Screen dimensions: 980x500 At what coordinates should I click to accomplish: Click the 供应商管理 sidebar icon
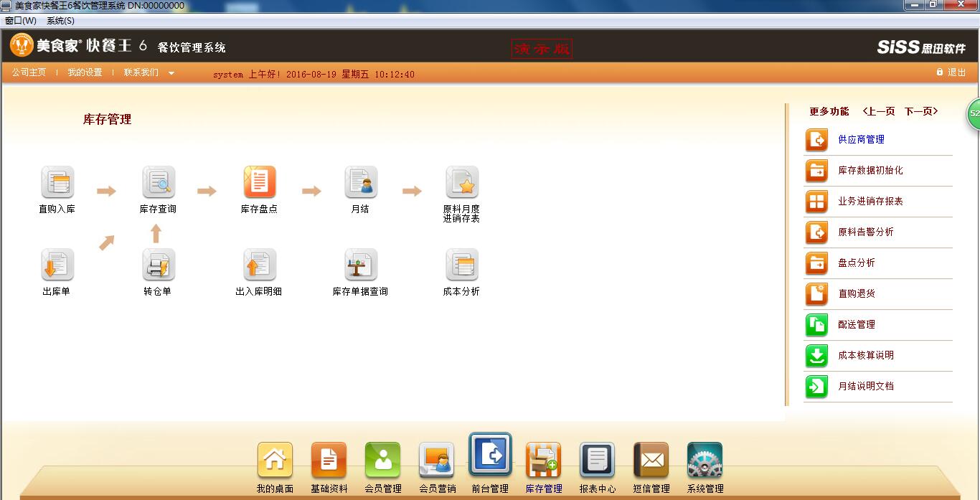(x=816, y=140)
